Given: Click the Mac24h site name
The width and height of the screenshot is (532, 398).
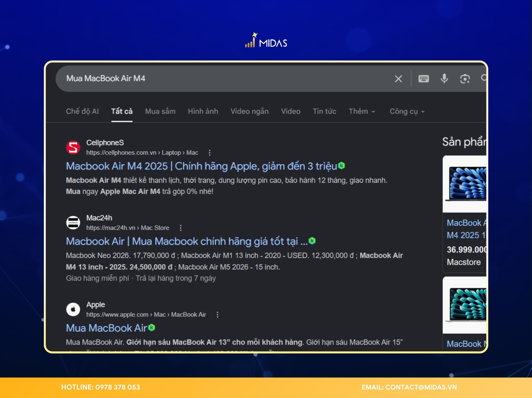Looking at the screenshot, I should (99, 218).
